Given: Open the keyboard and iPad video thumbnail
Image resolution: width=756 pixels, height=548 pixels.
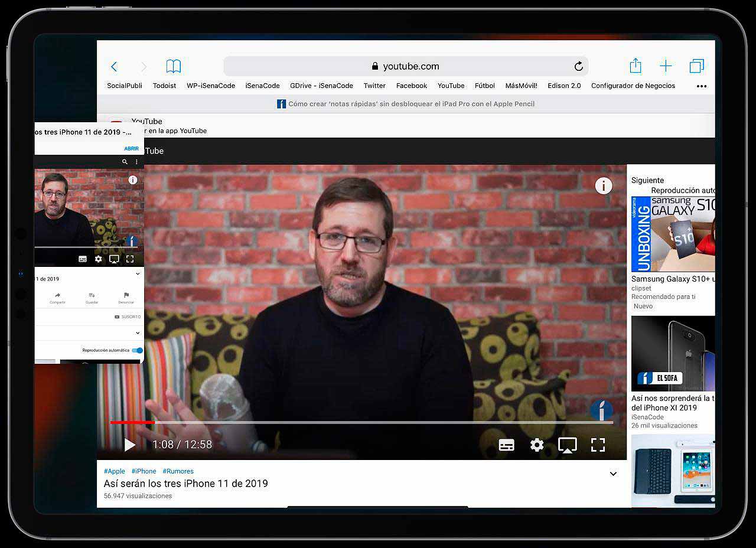Looking at the screenshot, I should pyautogui.click(x=673, y=471).
